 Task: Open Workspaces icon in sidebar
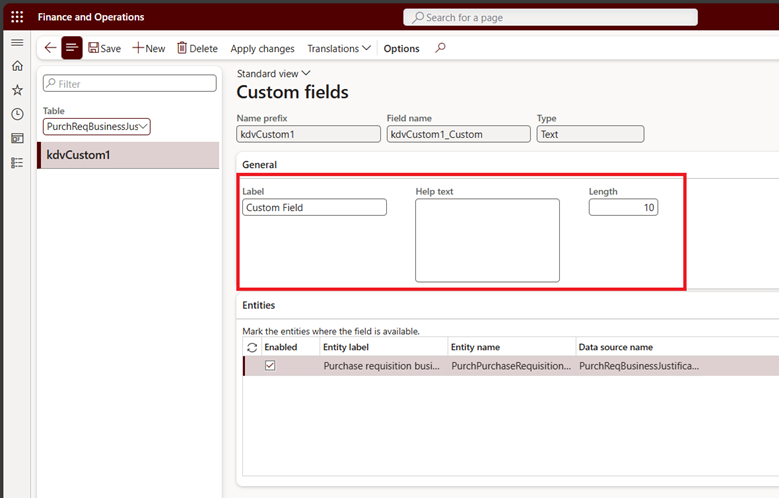(17, 138)
